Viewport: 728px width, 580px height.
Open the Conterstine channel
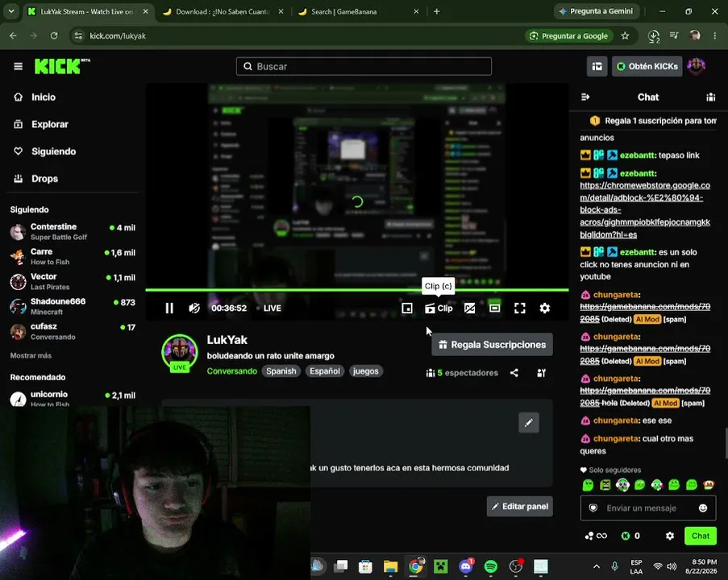click(73, 231)
